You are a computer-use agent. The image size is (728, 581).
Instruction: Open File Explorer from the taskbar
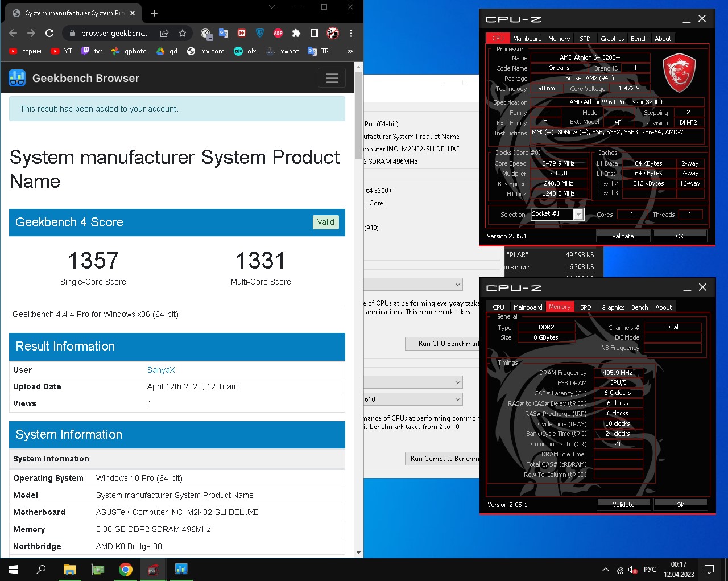click(70, 569)
